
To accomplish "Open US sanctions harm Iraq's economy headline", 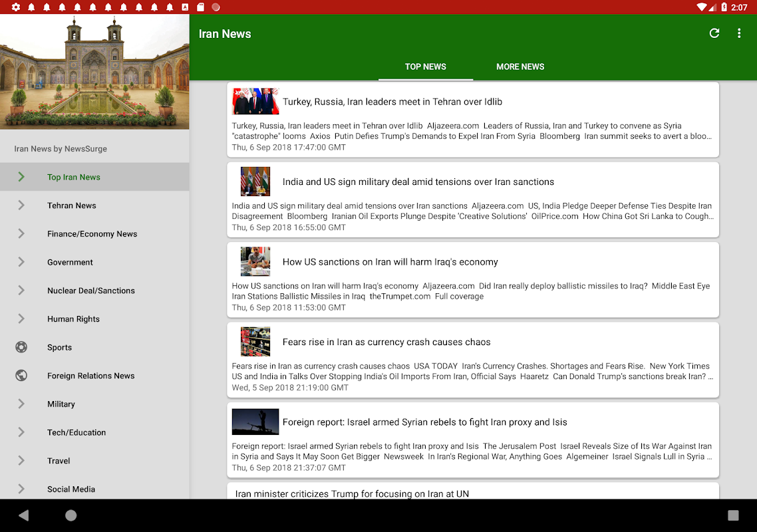I will tap(390, 262).
